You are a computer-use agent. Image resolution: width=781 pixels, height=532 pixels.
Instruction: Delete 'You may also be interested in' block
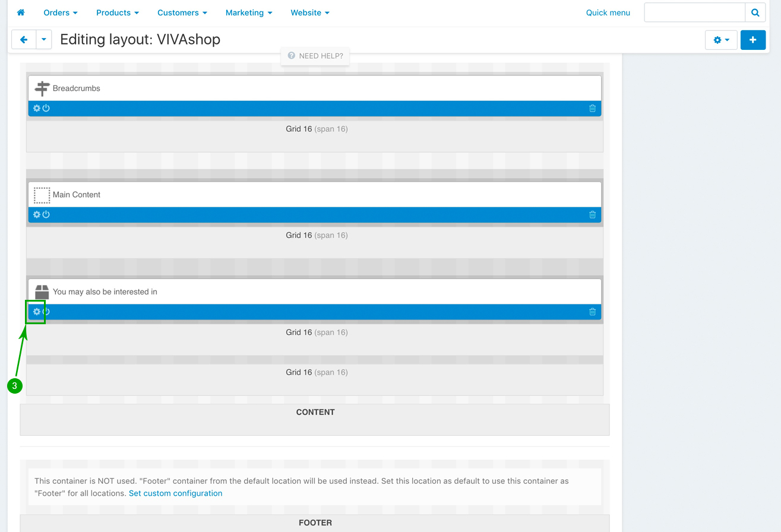(x=592, y=312)
